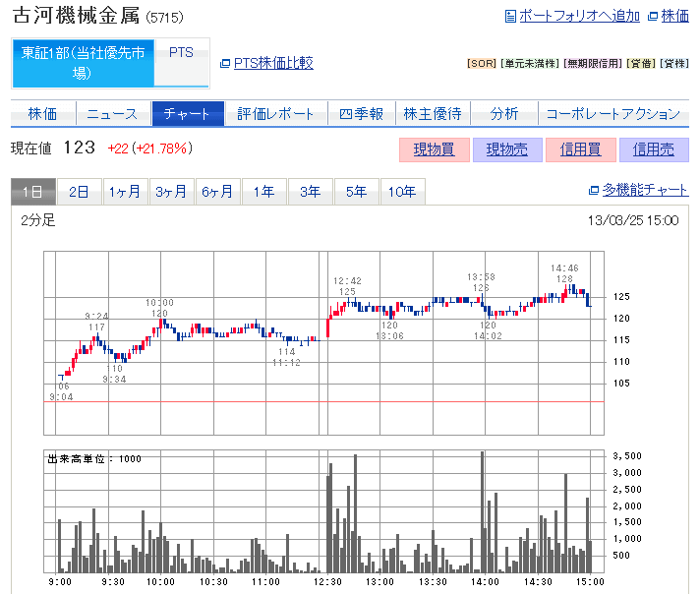This screenshot has width=700, height=594.
Task: Open the 株主優待 tab
Action: coord(433,114)
